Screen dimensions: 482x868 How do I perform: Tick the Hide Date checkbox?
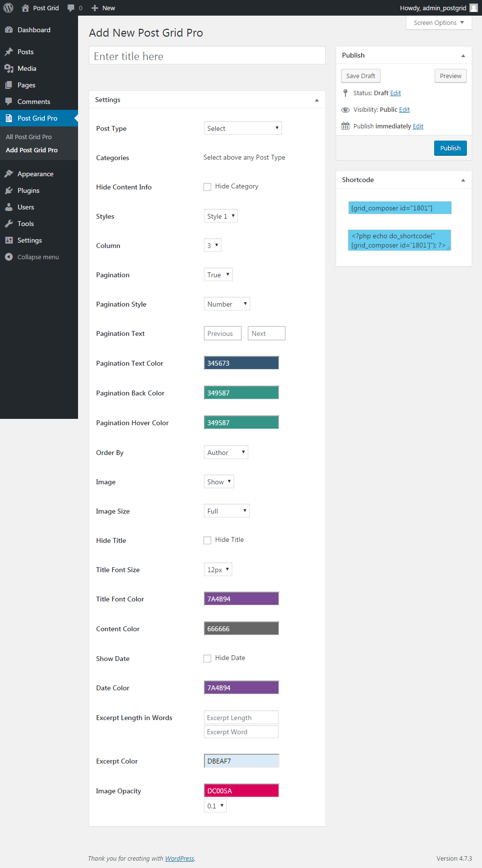coord(207,659)
